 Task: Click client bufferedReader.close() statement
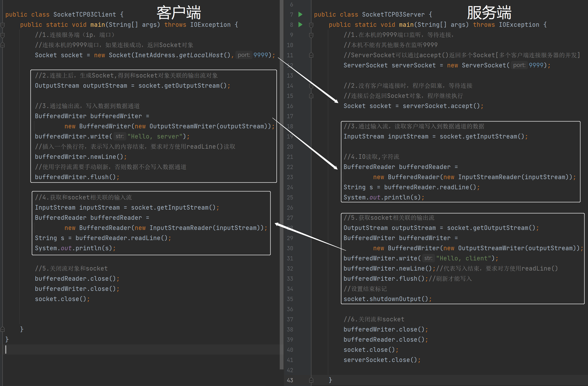pos(77,279)
